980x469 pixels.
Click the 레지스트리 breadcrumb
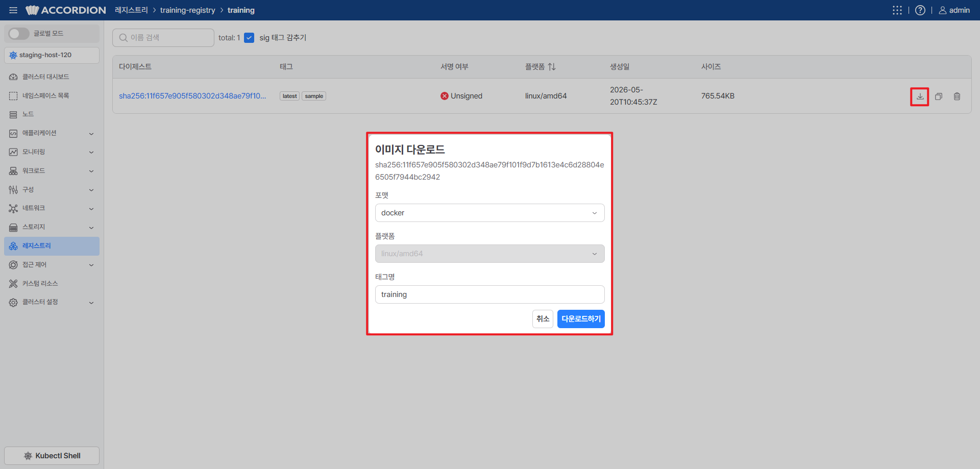tap(131, 10)
